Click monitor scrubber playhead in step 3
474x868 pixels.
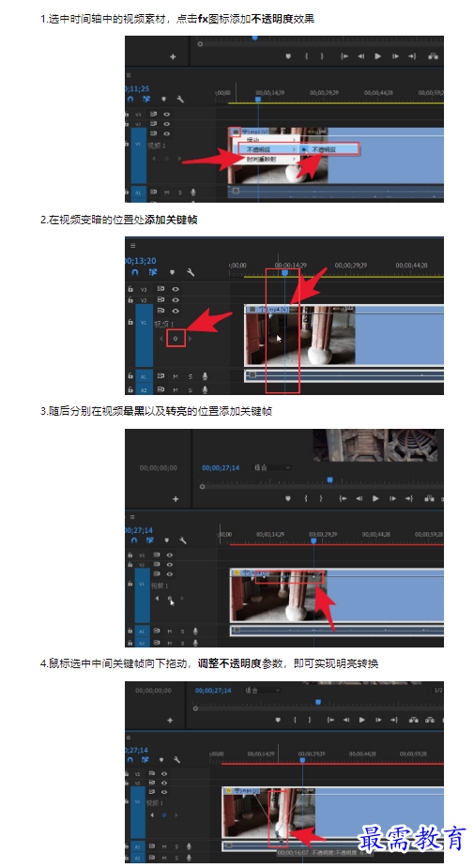tap(329, 480)
